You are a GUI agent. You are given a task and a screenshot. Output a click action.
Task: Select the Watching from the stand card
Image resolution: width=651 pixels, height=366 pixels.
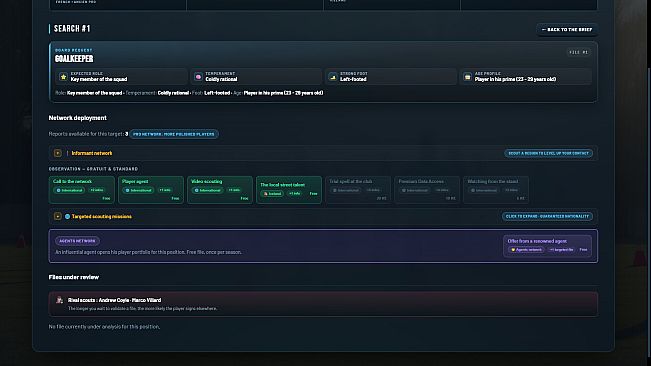click(496, 190)
